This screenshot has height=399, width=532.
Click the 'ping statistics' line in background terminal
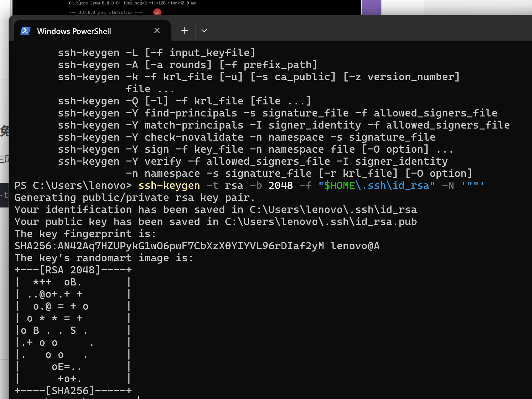tap(106, 12)
